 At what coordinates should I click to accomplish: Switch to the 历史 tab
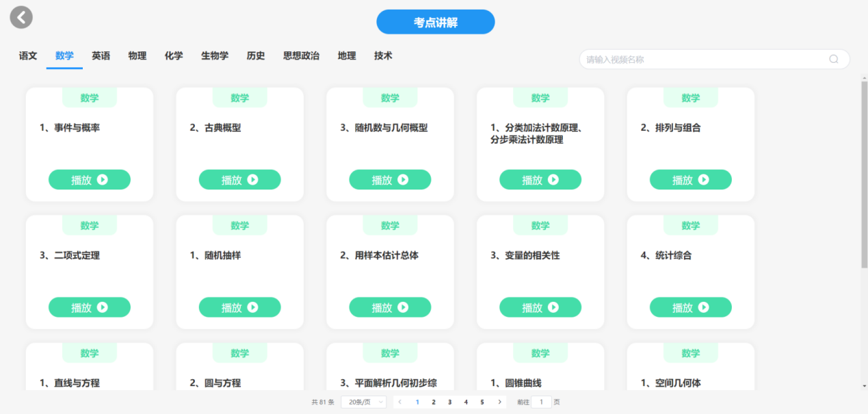(256, 56)
